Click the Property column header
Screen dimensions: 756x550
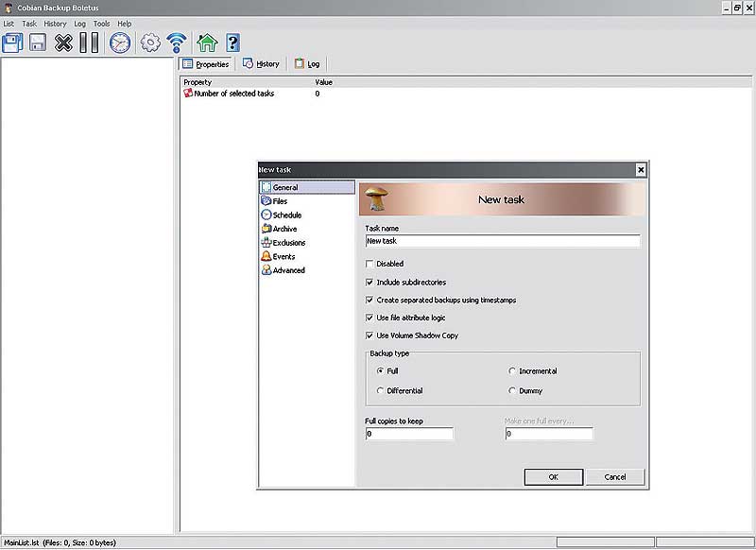[198, 82]
